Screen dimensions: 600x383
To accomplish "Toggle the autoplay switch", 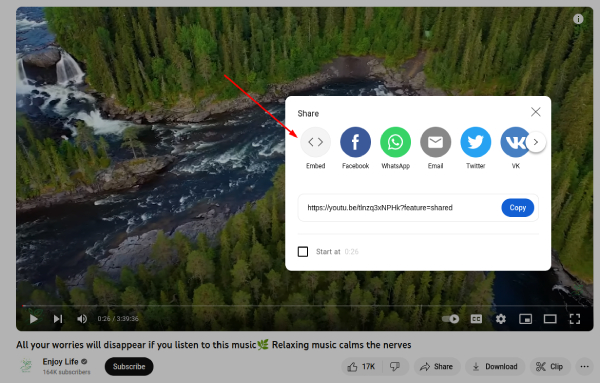I will pos(450,319).
